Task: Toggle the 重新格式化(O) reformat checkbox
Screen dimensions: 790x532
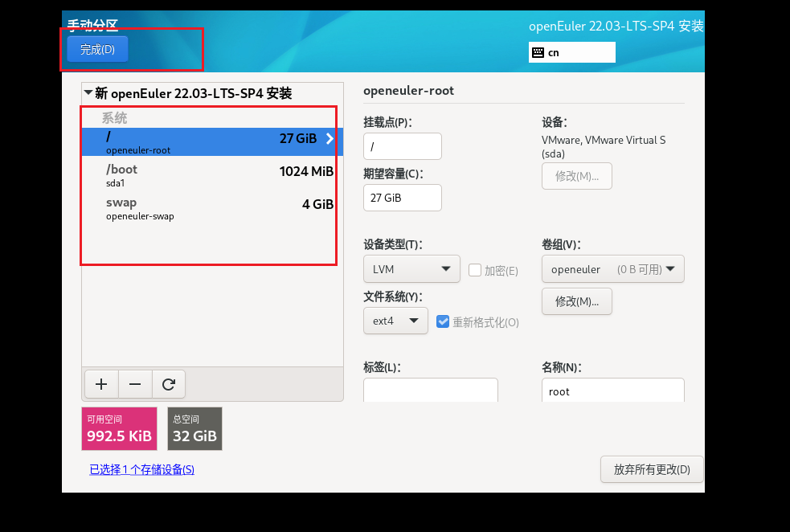Action: click(x=443, y=321)
